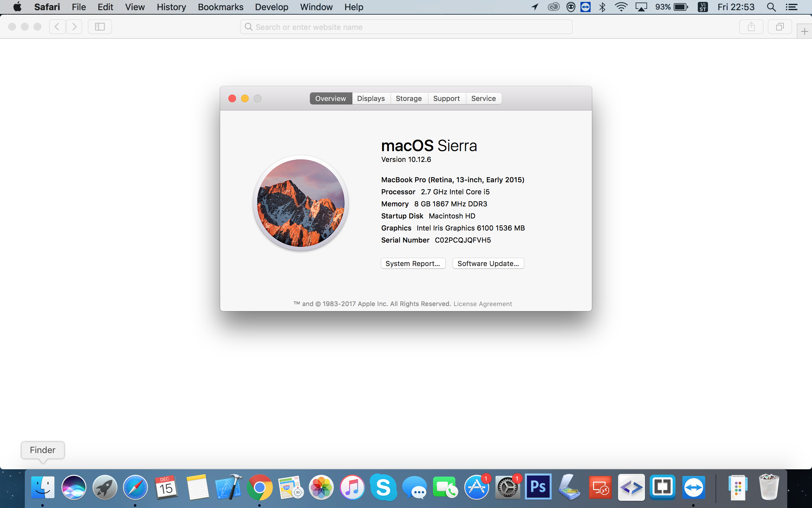Image resolution: width=812 pixels, height=508 pixels.
Task: Switch to the Service tab
Action: [483, 98]
